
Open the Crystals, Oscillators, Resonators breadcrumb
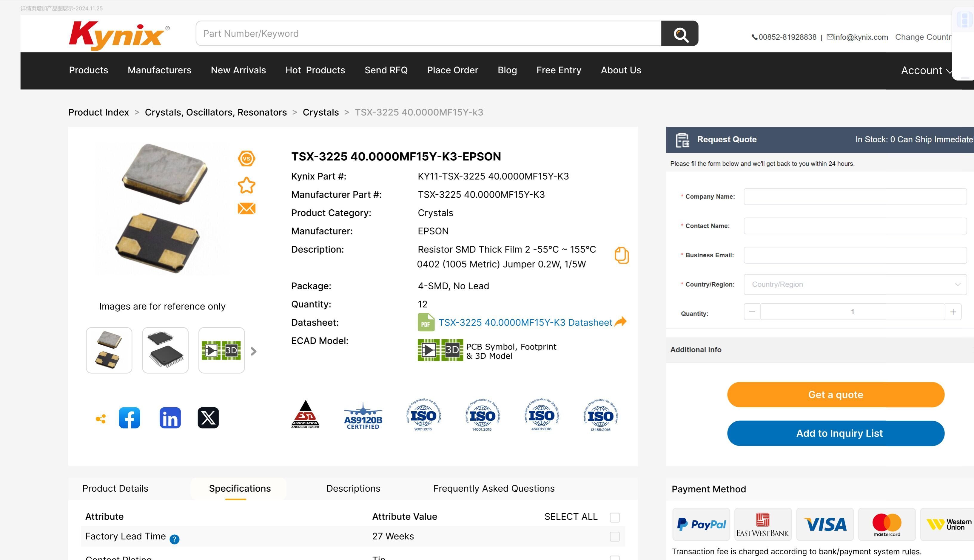click(215, 112)
